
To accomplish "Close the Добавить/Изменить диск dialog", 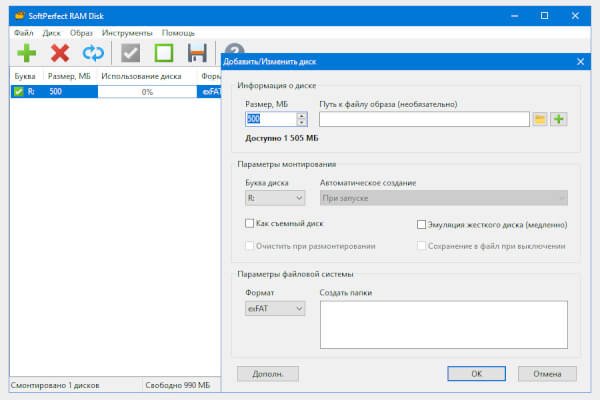I will pos(580,62).
